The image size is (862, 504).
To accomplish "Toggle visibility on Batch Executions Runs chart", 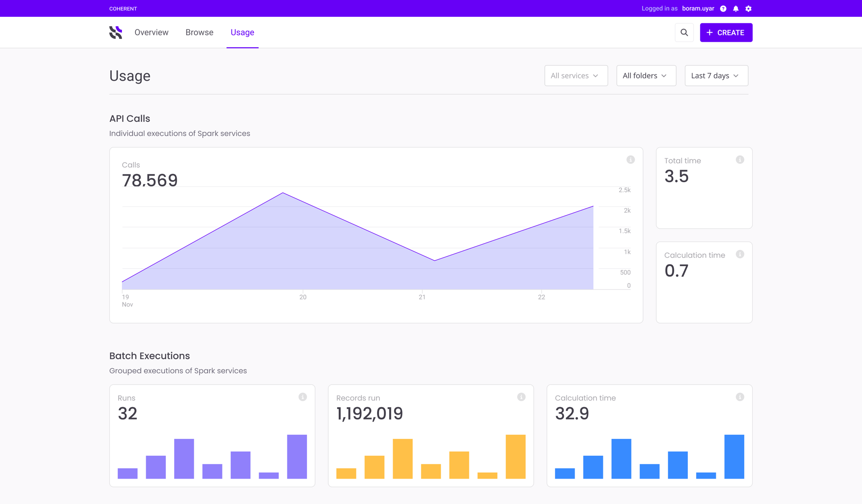I will (303, 397).
